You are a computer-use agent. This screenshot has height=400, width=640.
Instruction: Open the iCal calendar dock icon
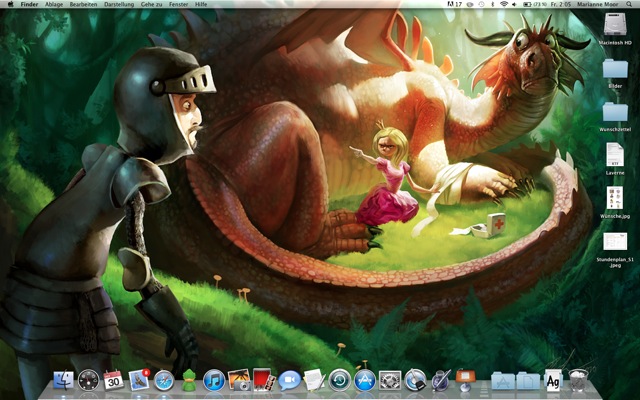pyautogui.click(x=113, y=381)
